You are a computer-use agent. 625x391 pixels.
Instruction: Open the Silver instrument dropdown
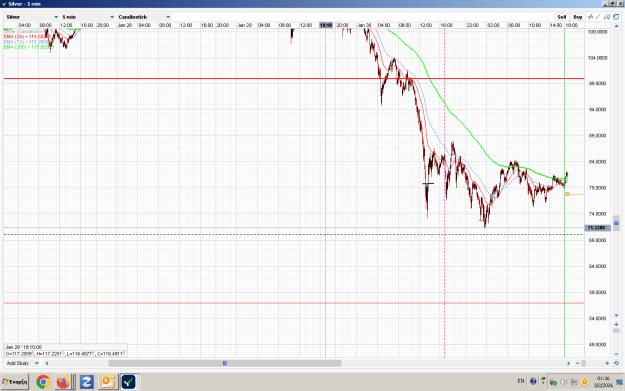pyautogui.click(x=32, y=17)
